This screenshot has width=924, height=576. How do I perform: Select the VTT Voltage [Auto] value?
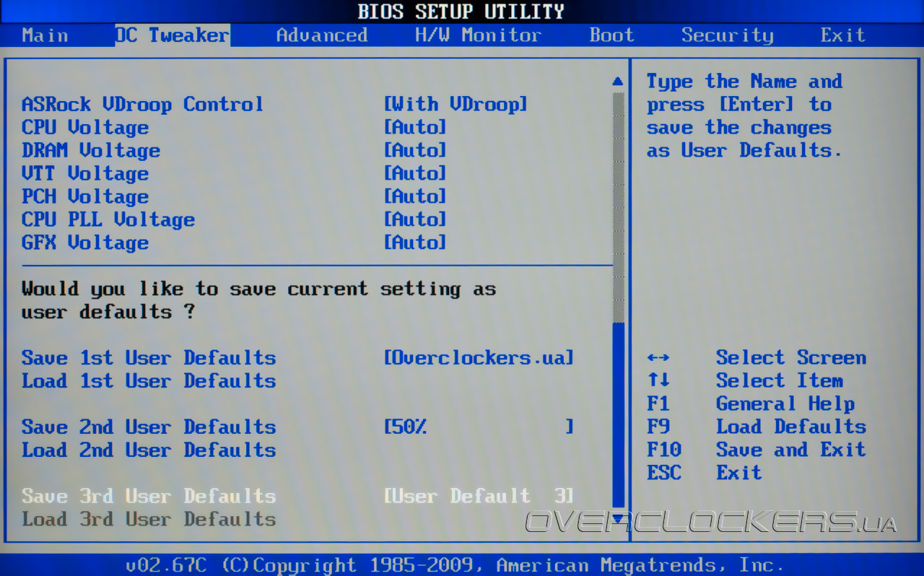coord(415,173)
